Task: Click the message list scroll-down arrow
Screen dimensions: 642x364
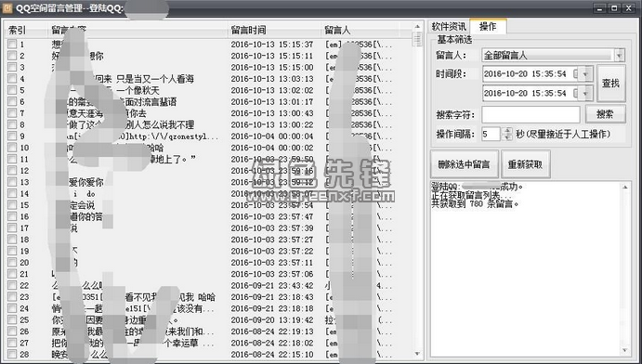Action: 417,354
